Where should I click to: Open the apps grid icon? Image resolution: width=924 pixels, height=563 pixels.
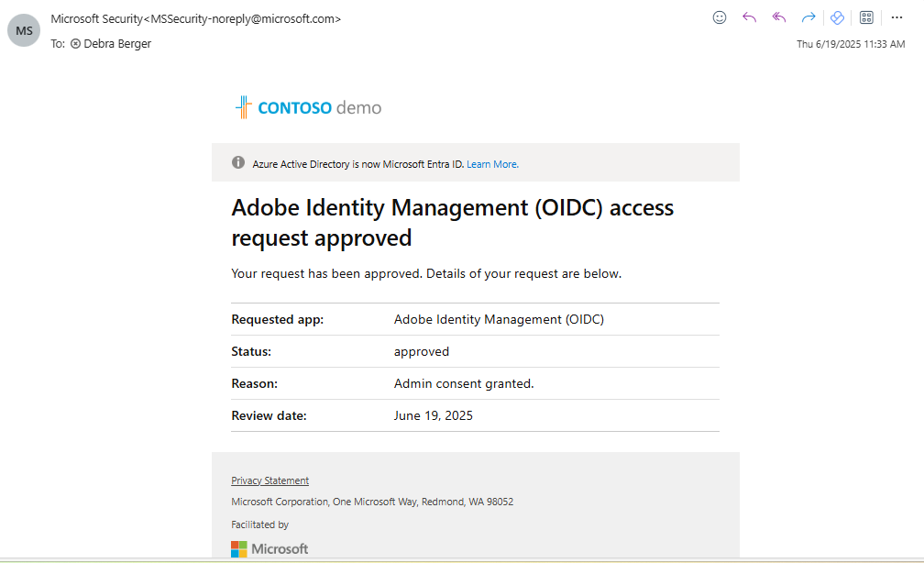pyautogui.click(x=866, y=17)
